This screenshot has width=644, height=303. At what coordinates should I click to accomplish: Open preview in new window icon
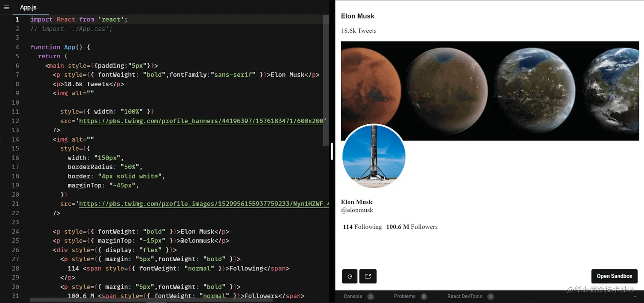coord(368,276)
